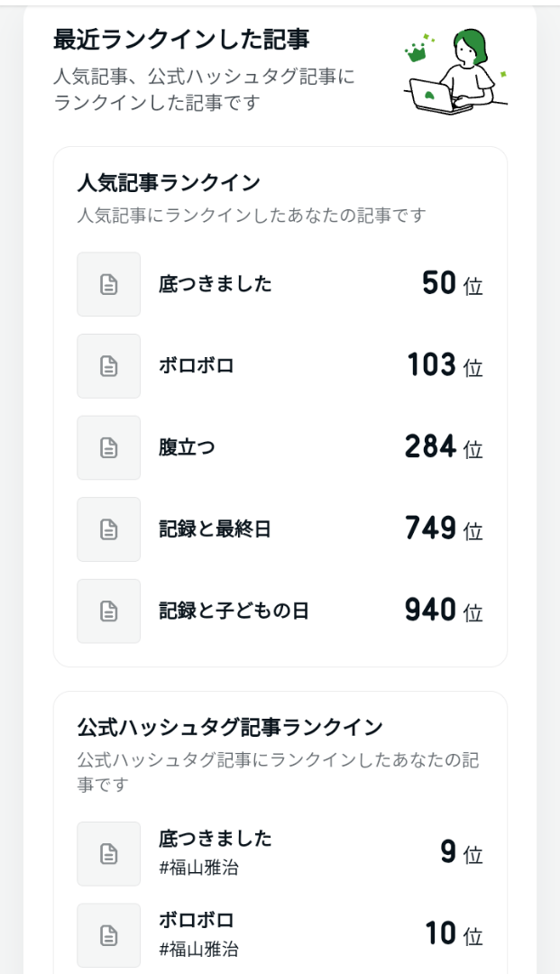560x974 pixels.
Task: Click document icon beside 底つきました #福山雅治
Action: [108, 853]
